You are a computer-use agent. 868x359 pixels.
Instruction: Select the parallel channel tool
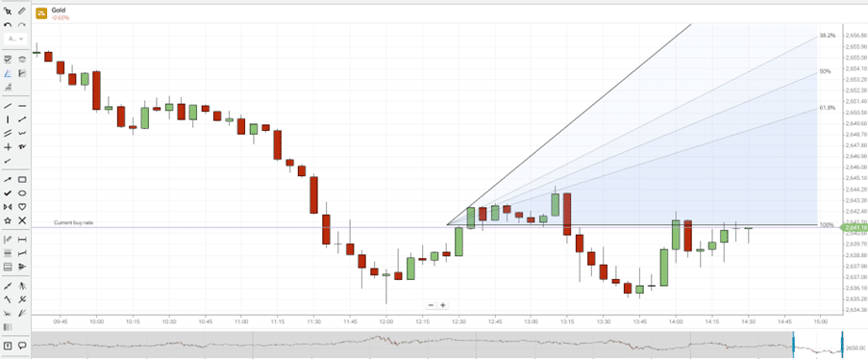pos(8,133)
